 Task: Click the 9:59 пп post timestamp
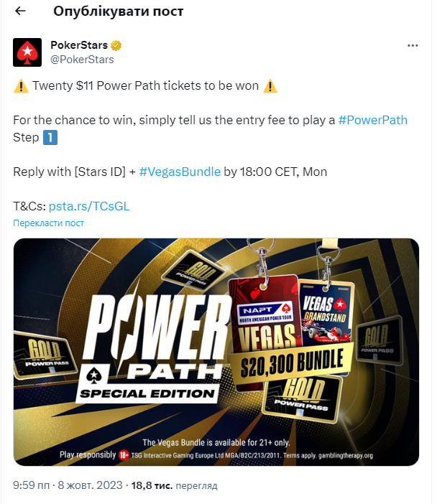click(31, 485)
